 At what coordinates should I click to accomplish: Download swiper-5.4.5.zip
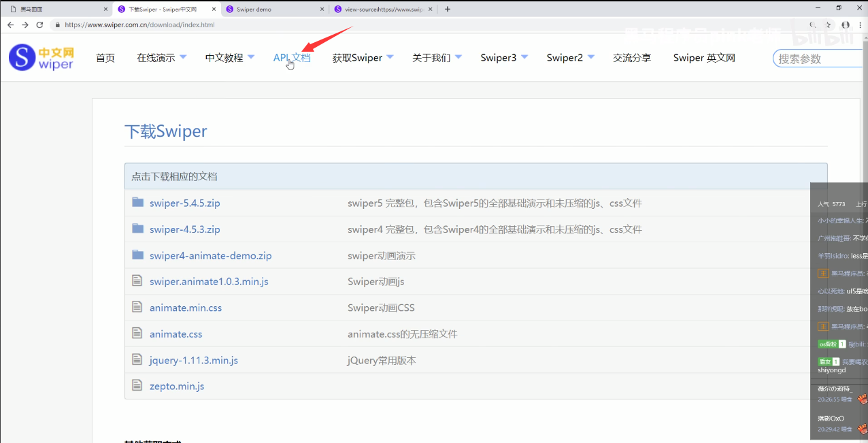tap(184, 203)
